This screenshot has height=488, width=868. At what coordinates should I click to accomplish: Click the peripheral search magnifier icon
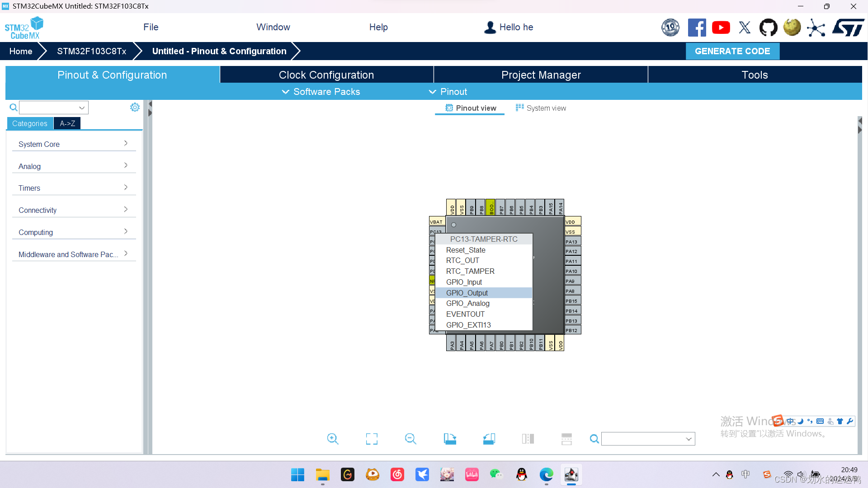pyautogui.click(x=14, y=108)
